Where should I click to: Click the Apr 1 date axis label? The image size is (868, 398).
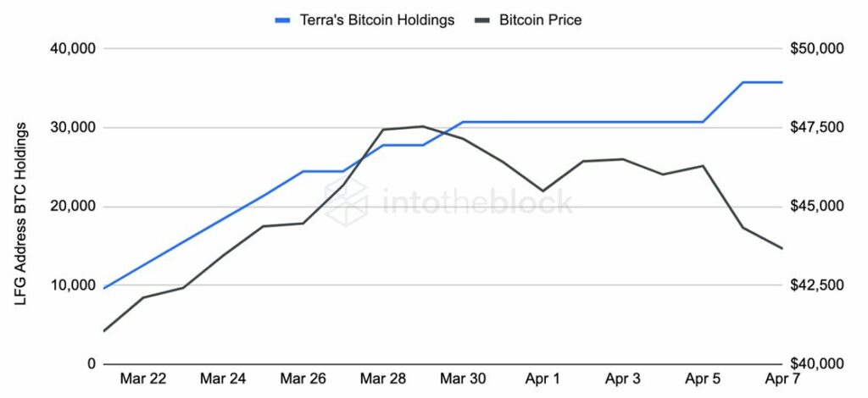click(543, 379)
